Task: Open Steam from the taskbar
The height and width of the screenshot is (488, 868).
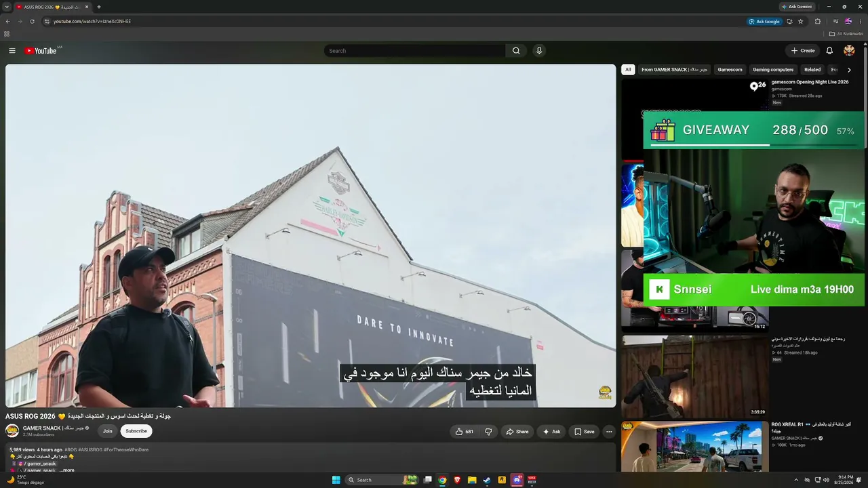Action: (x=487, y=480)
